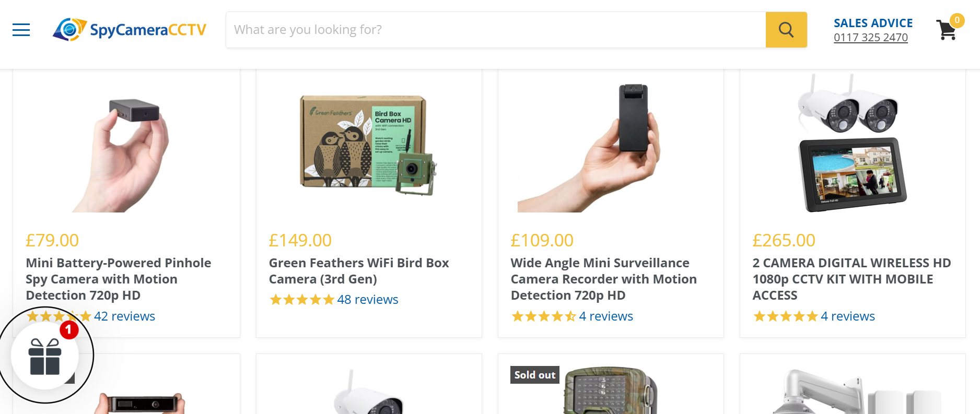Viewport: 980px width, 414px height.
Task: View the 48 reviews link
Action: coord(368,300)
